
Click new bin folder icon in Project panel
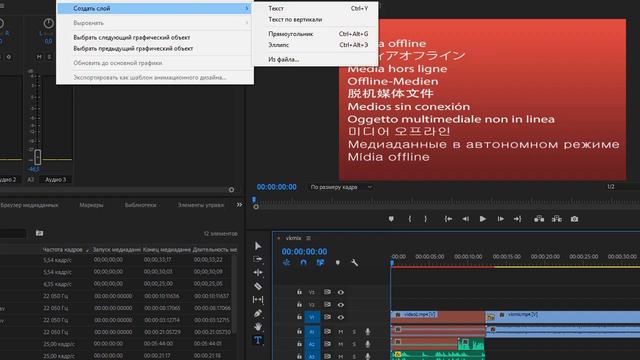(39, 233)
